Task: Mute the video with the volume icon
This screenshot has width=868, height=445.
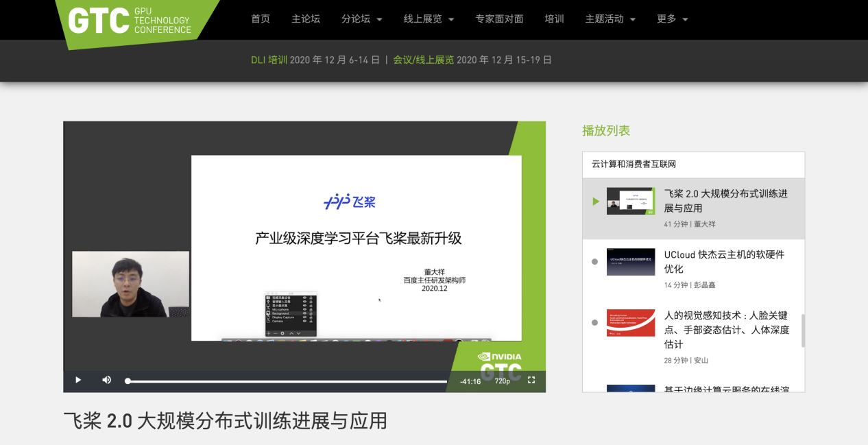Action: (106, 380)
